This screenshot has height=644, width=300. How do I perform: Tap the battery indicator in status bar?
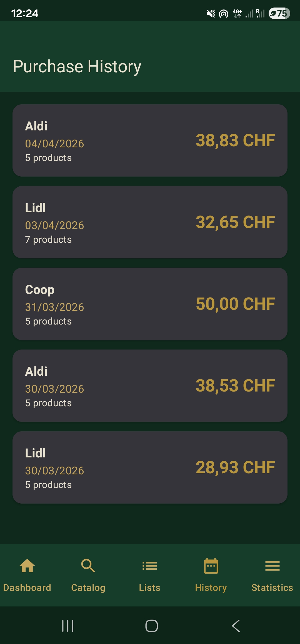click(279, 13)
